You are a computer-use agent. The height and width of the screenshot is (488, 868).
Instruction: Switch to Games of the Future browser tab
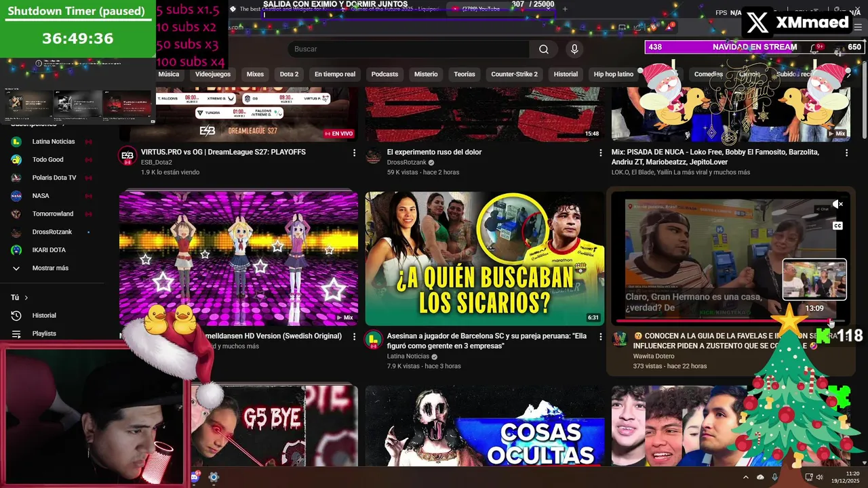click(x=390, y=9)
